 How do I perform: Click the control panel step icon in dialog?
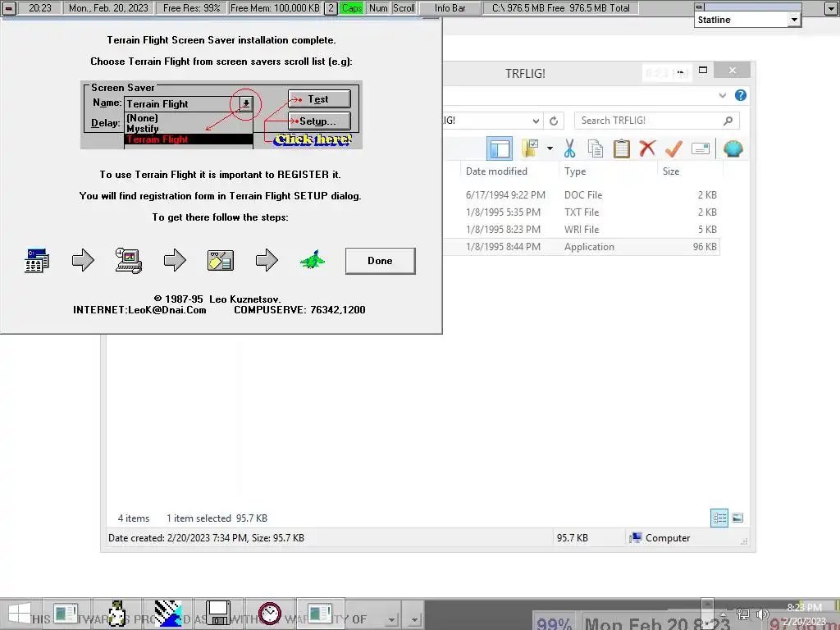(36, 261)
